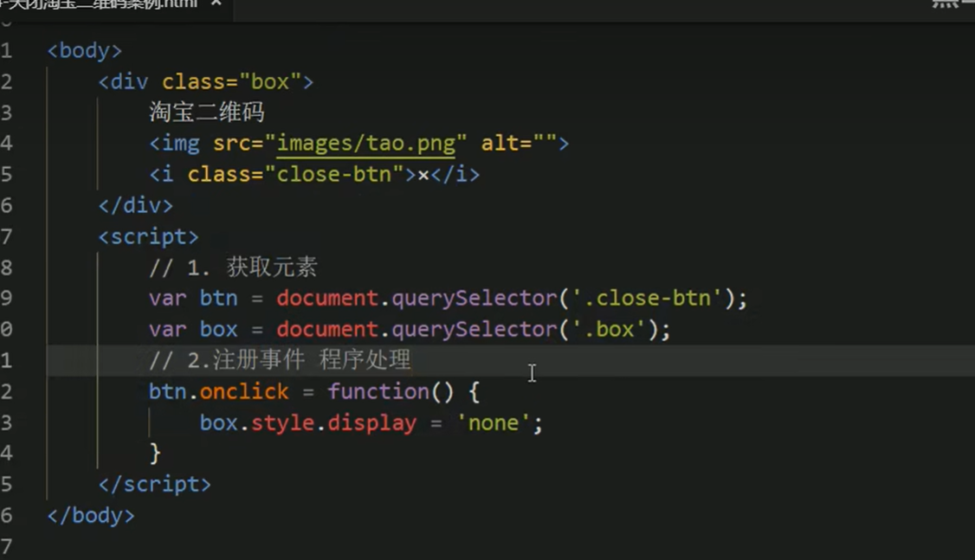Image resolution: width=975 pixels, height=560 pixels.
Task: Click the variable name btn declaration
Action: click(218, 299)
